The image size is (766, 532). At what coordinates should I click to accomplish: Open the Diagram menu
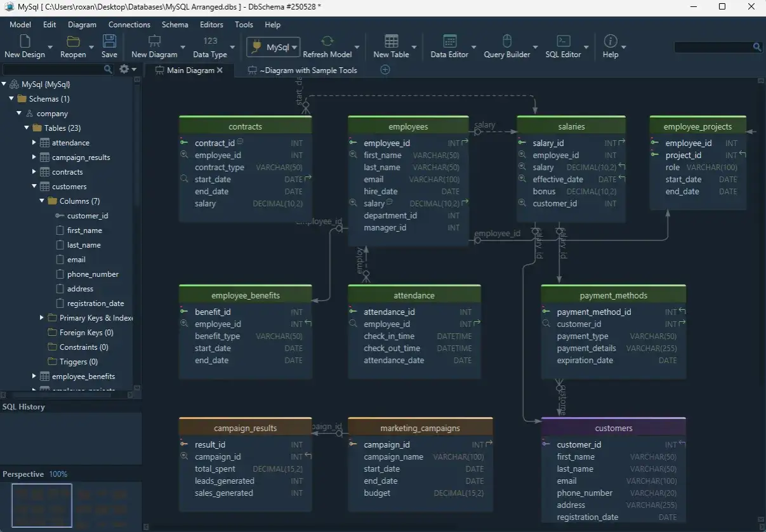(83, 25)
